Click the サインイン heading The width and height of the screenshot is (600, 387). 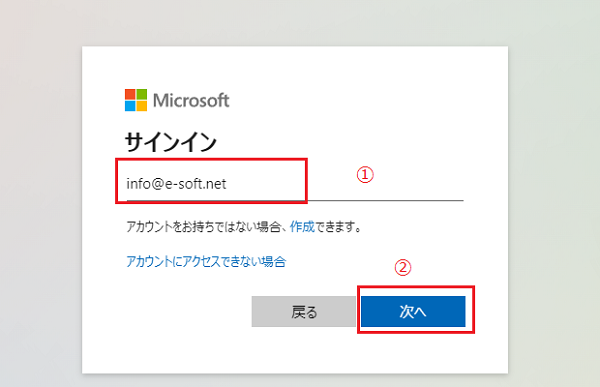[171, 142]
